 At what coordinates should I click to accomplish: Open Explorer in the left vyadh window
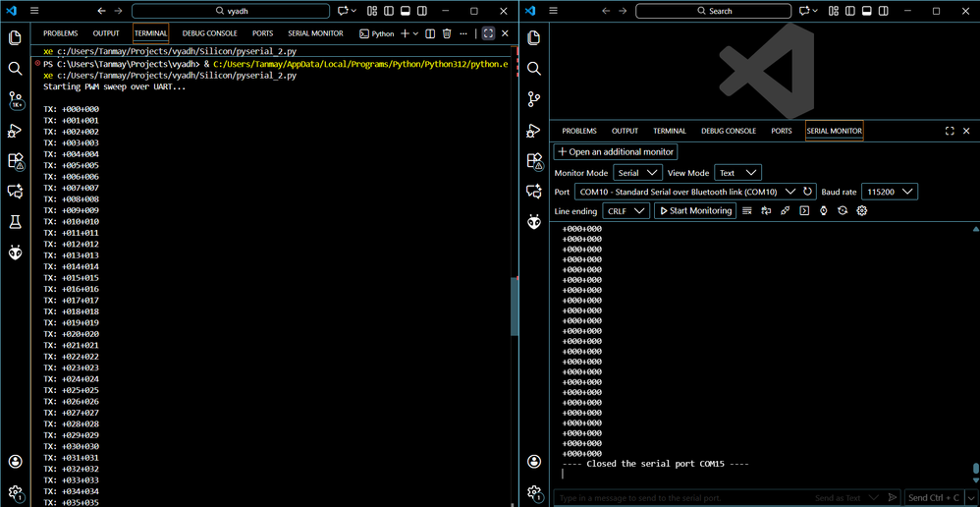(15, 37)
